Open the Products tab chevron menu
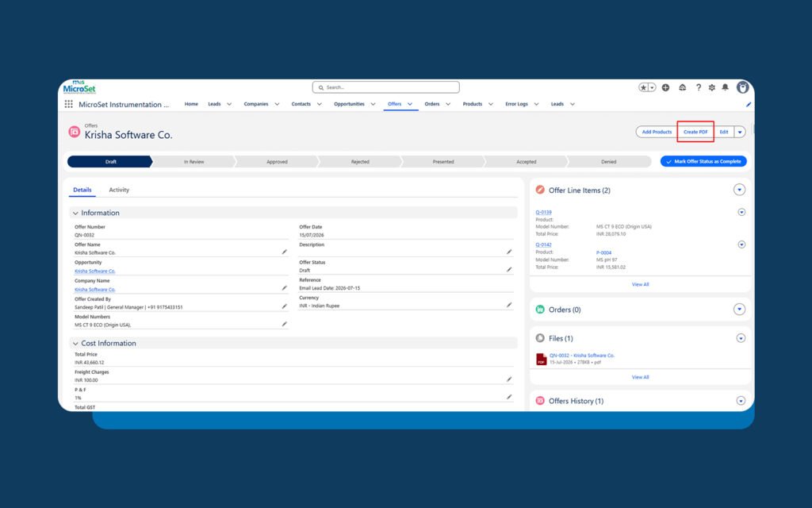Screen dimensions: 812x508 [491, 104]
